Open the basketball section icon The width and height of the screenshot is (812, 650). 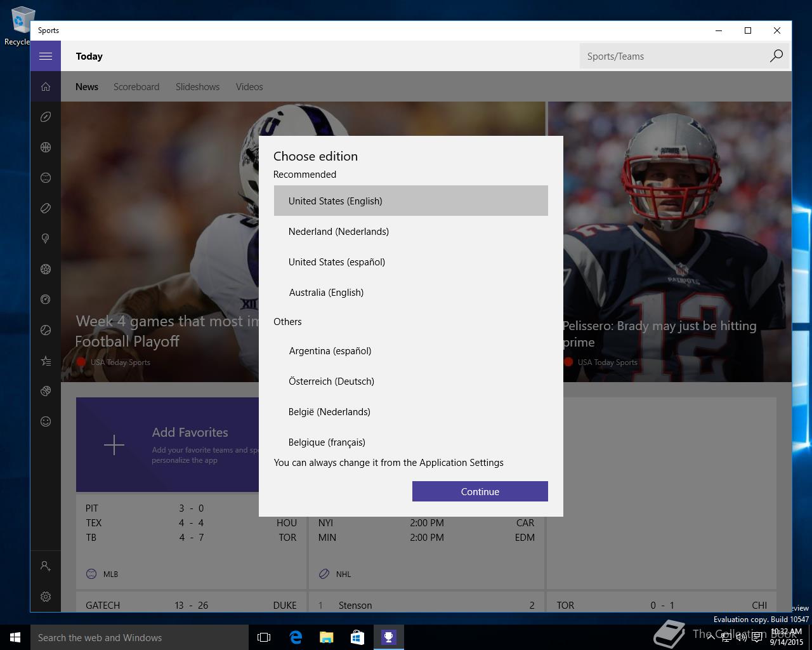(x=46, y=147)
